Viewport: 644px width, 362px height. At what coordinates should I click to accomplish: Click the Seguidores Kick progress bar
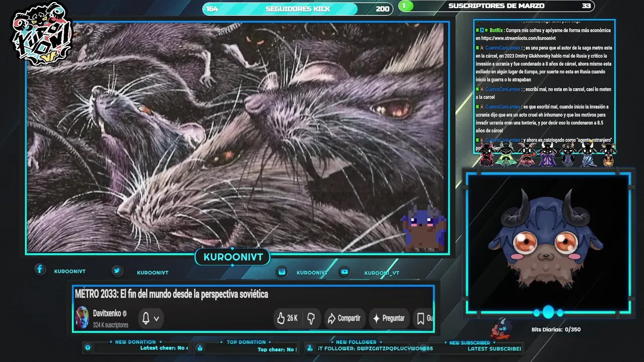(x=297, y=9)
